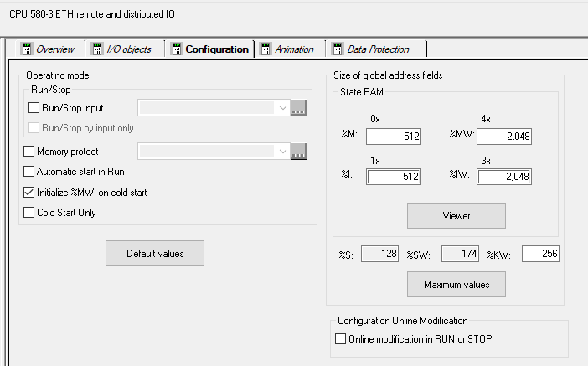The image size is (588, 366).
Task: Check the Cold Start Only option
Action: [x=29, y=213]
